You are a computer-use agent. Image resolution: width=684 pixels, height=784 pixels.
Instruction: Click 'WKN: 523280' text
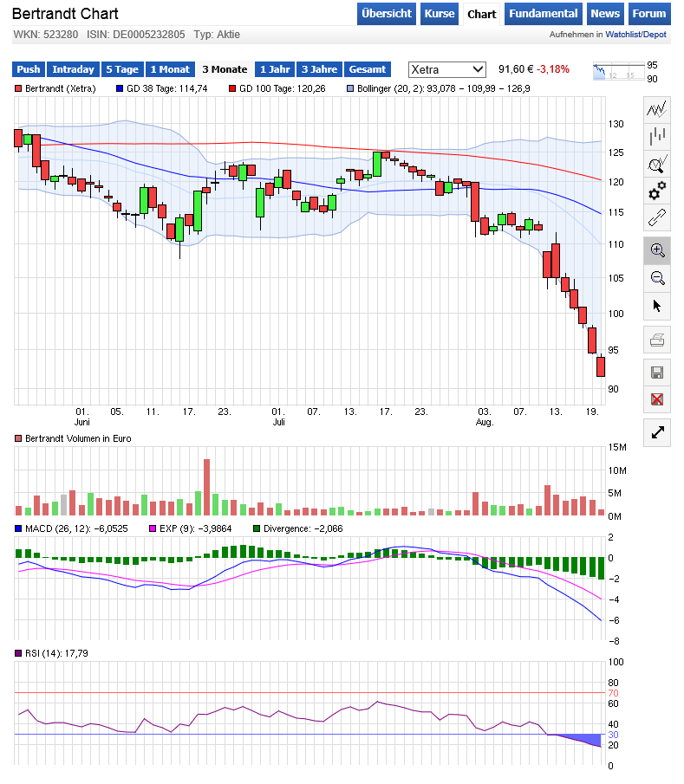click(x=46, y=35)
